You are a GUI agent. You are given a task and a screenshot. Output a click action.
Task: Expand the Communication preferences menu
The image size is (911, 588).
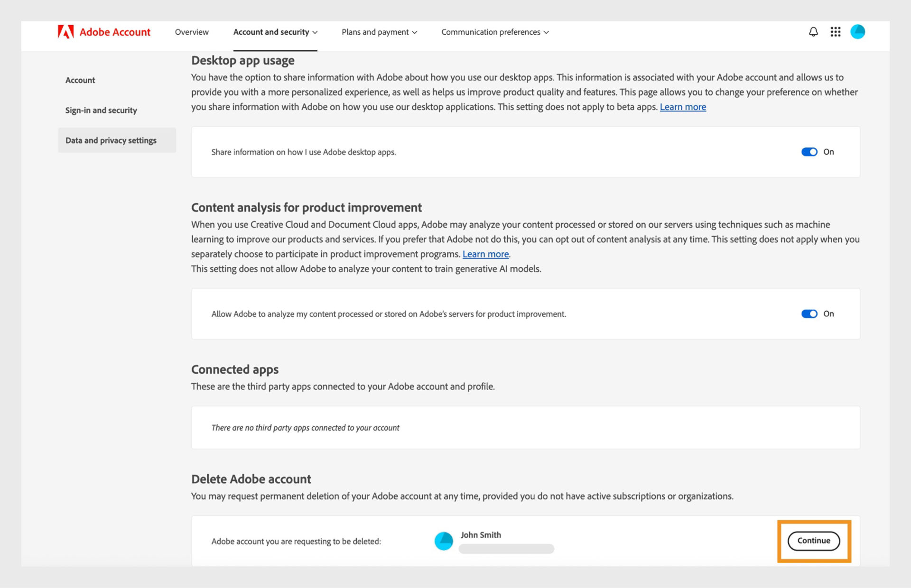pos(495,32)
